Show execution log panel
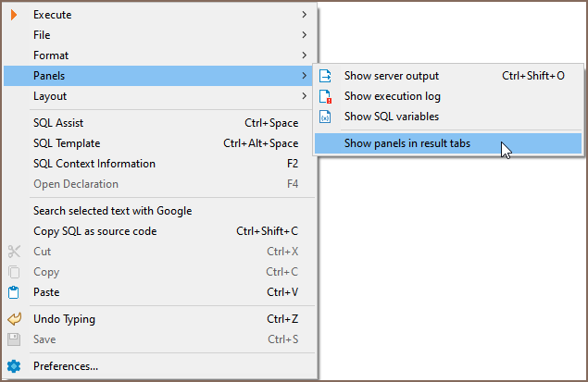Screen dimensions: 588x382 (x=392, y=96)
